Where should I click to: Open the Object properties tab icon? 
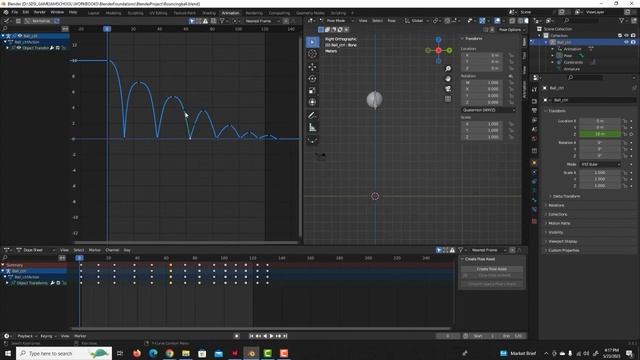(534, 162)
